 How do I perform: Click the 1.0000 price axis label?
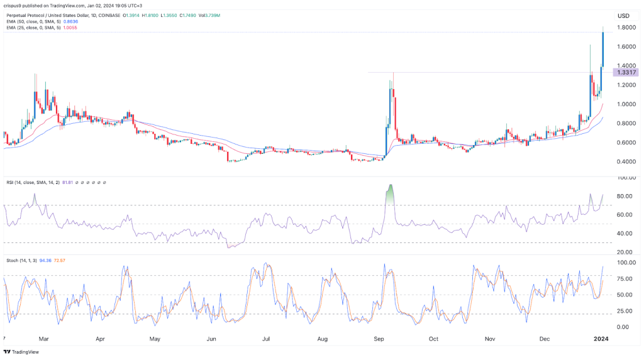click(626, 104)
